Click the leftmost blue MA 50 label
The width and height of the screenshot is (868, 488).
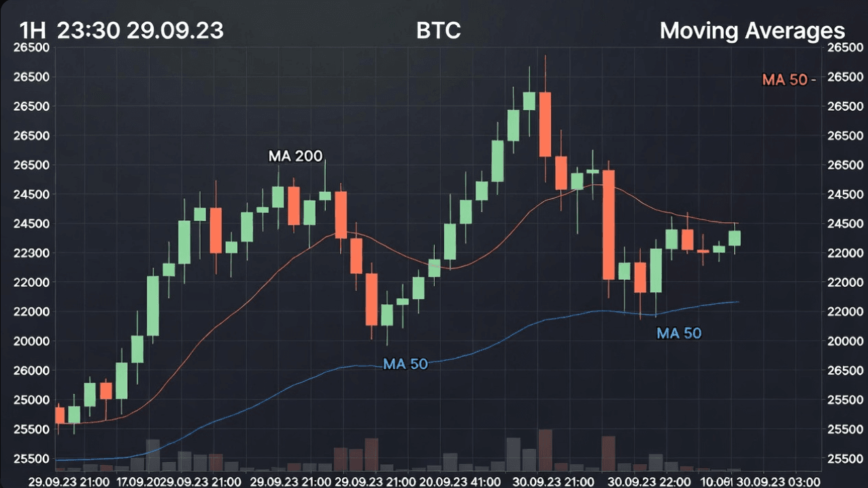(405, 364)
